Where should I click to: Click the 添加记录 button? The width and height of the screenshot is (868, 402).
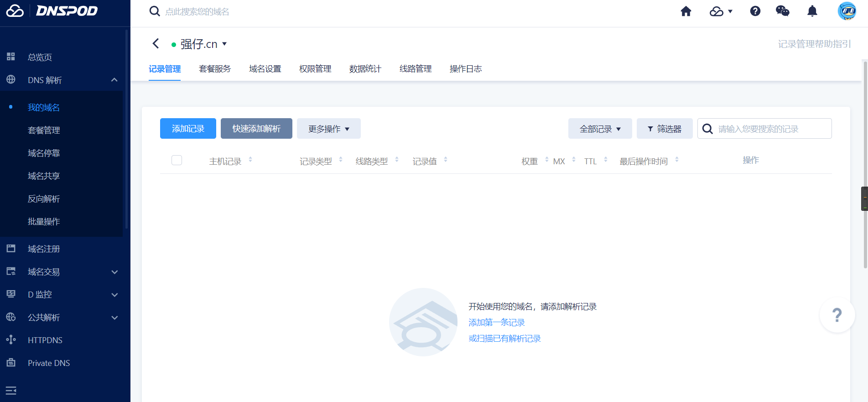(x=188, y=129)
